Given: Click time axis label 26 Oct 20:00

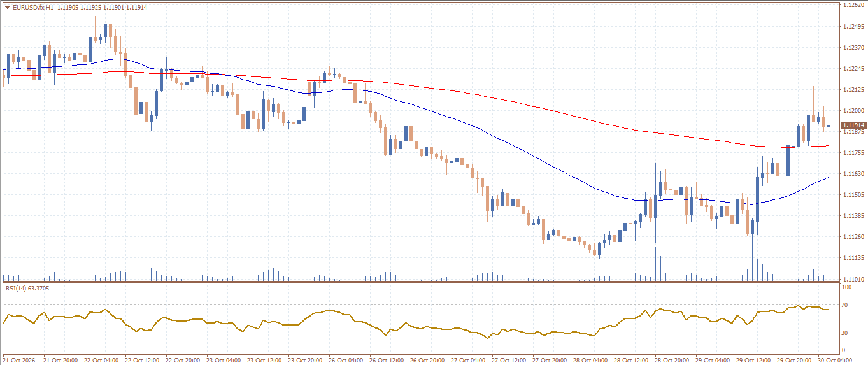Looking at the screenshot, I should click(x=427, y=361).
